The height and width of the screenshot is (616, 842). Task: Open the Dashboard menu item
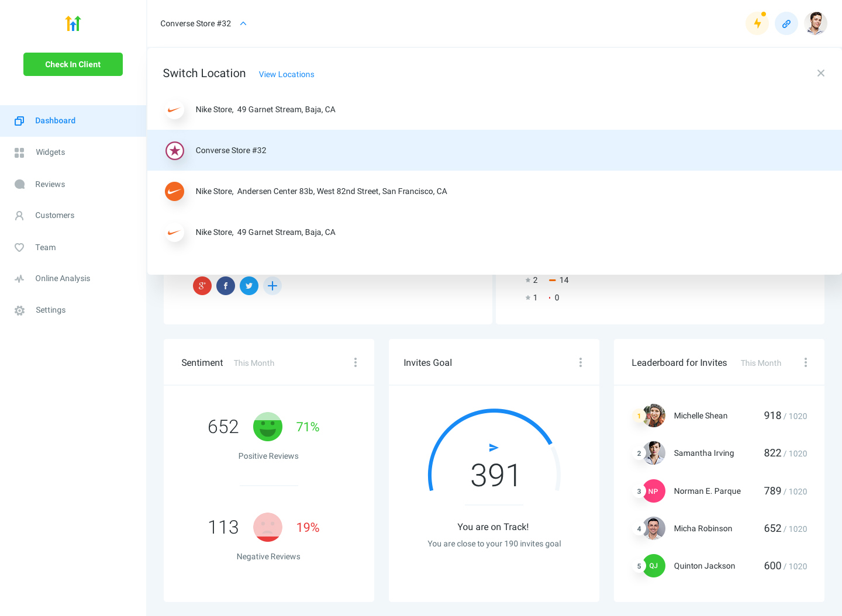73,121
